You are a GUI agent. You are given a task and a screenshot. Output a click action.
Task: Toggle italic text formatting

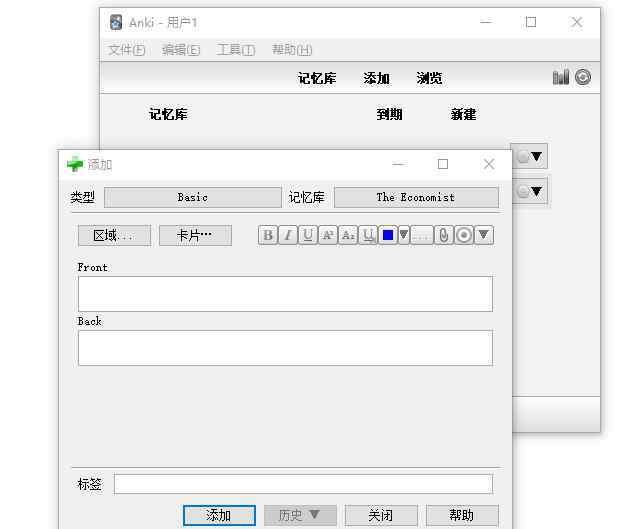tap(288, 235)
